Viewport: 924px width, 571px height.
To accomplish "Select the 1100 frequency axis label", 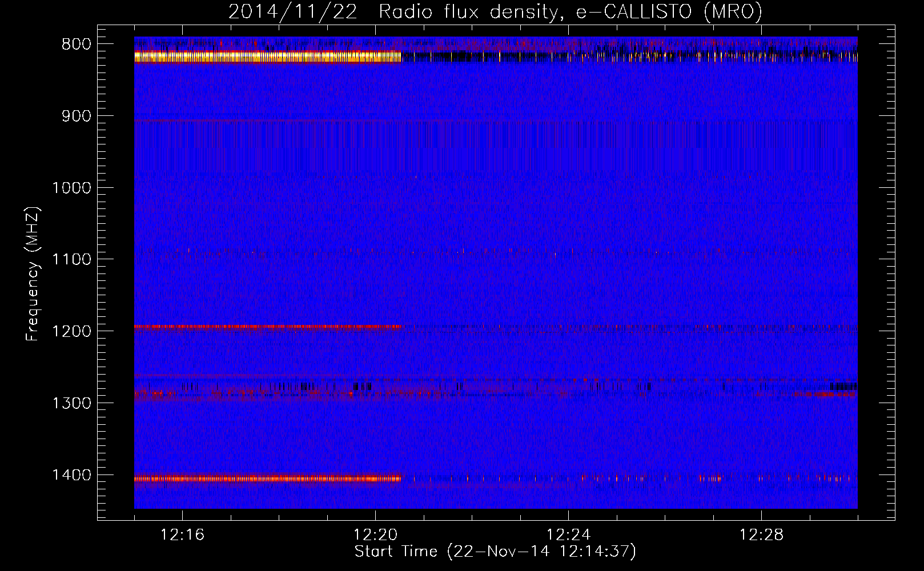I will coord(72,259).
